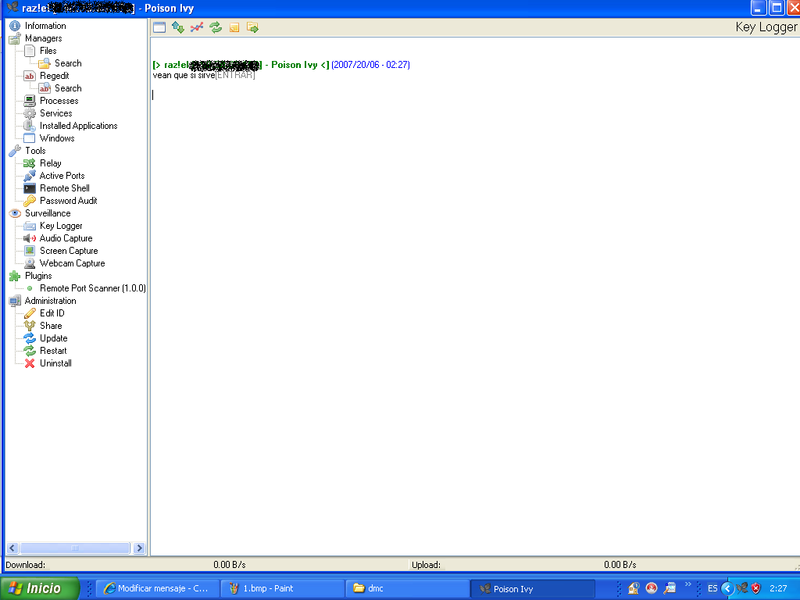Click the ES language indicator in tray

(x=712, y=588)
